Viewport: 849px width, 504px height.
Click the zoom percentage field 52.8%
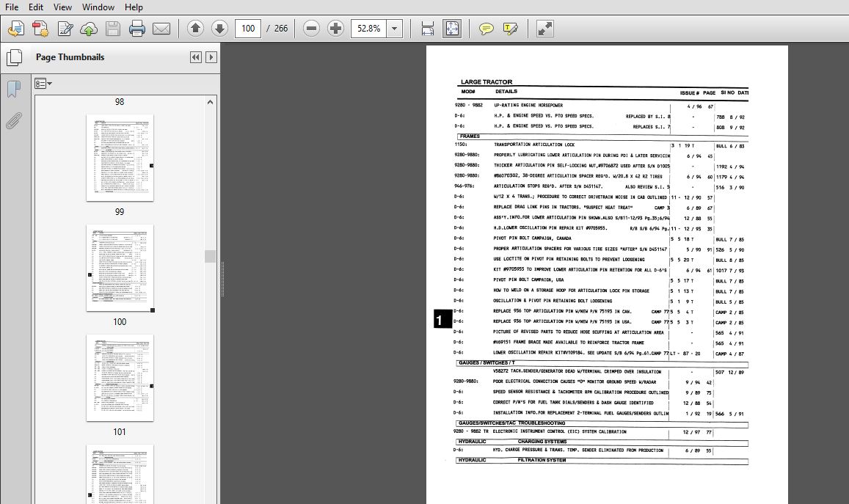pos(368,28)
